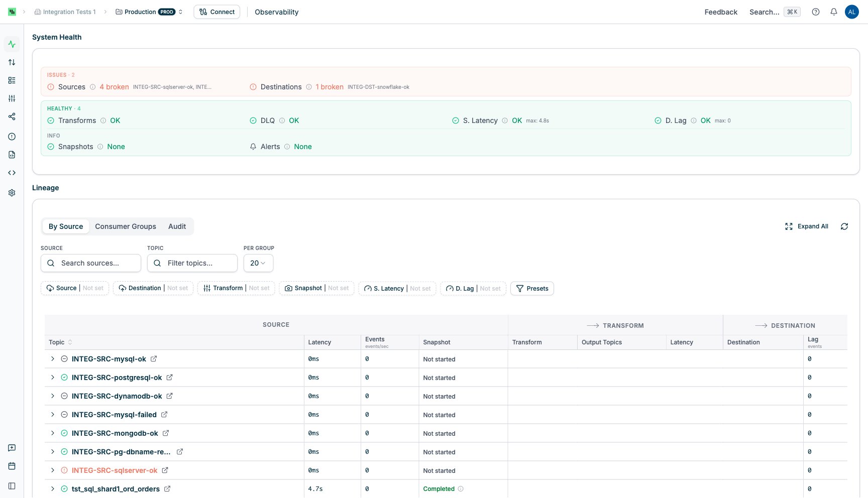The width and height of the screenshot is (868, 498).
Task: Open the settings gear sidebar icon
Action: point(12,193)
